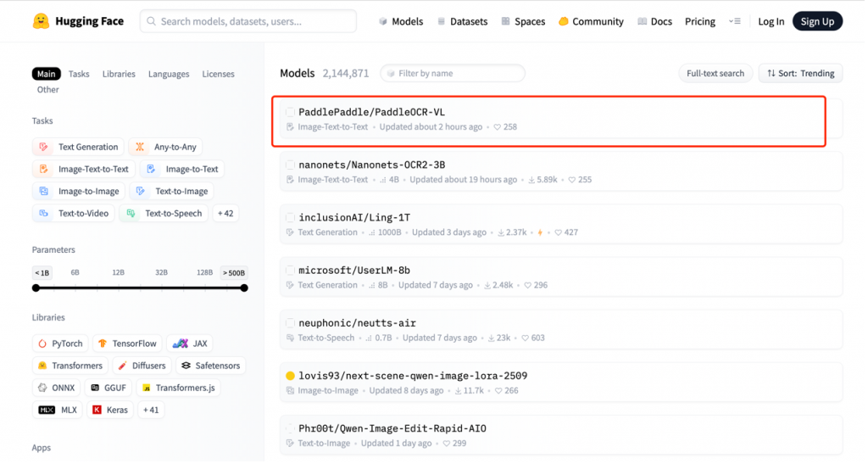Click the TensorFlow library icon
This screenshot has height=464, width=868.
[103, 344]
